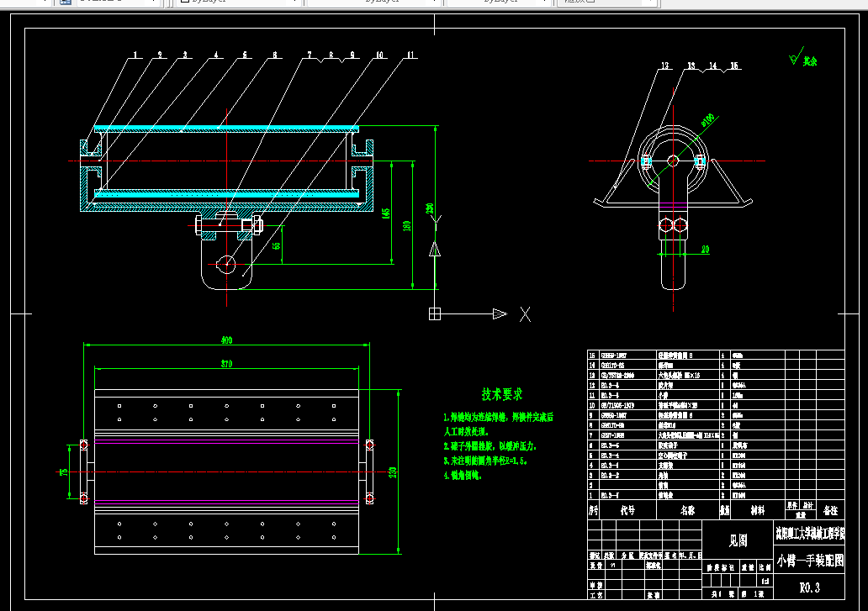This screenshot has height=611, width=868.
Task: Select the 75 dimension left of plan view
Action: [64, 472]
